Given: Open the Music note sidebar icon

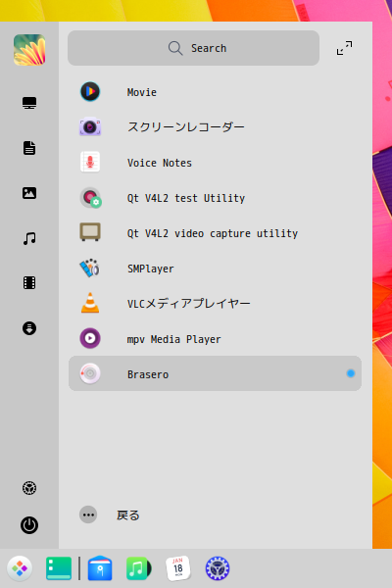Looking at the screenshot, I should tap(29, 238).
